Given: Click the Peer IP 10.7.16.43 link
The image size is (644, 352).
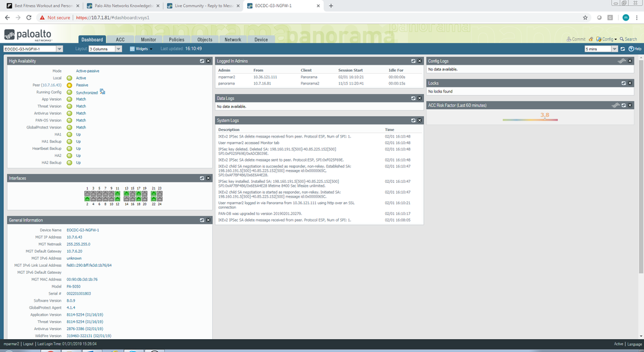Looking at the screenshot, I should pyautogui.click(x=52, y=85).
